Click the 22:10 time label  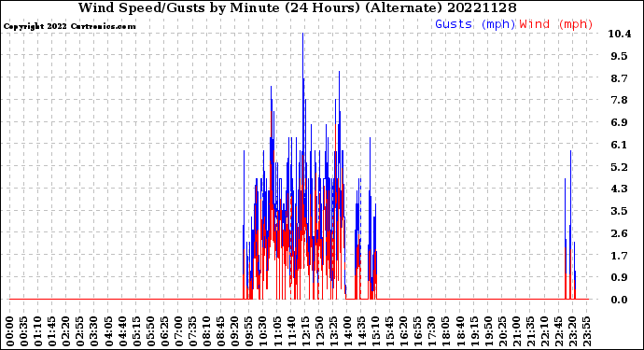tap(544, 330)
